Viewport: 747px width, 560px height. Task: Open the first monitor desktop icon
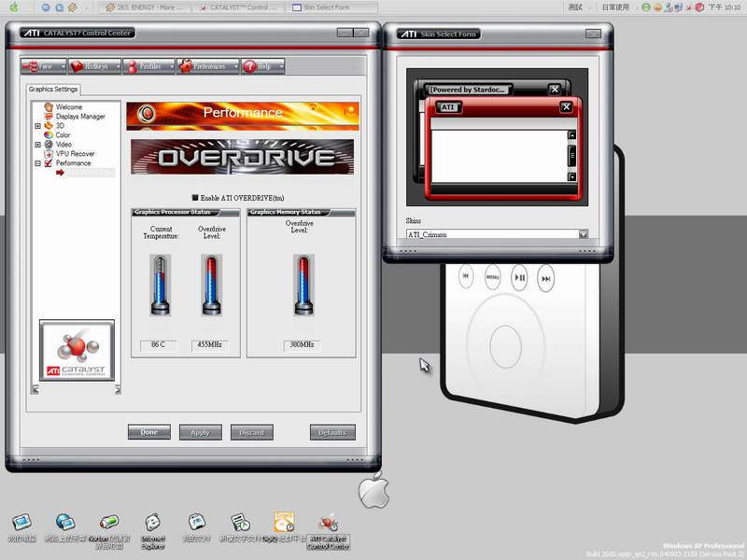[x=21, y=527]
